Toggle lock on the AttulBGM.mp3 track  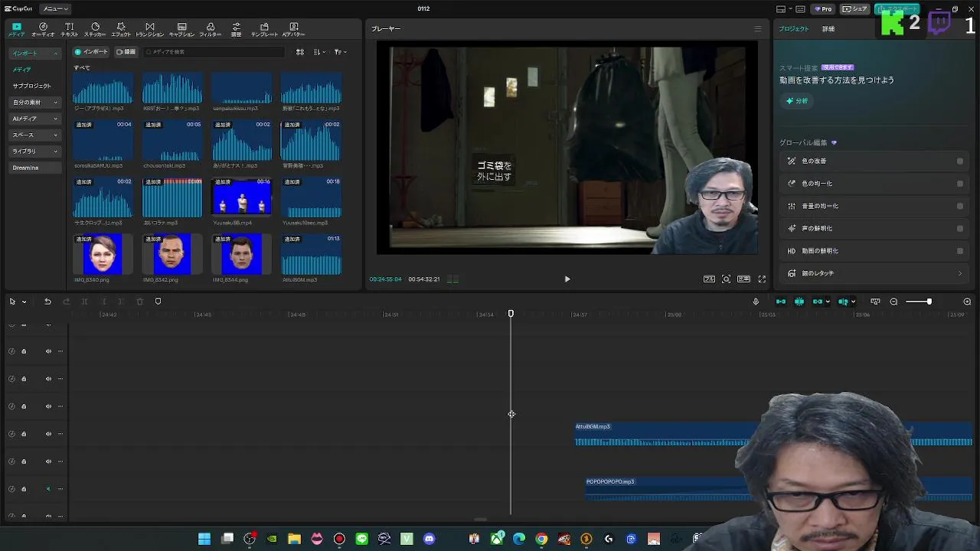pos(24,434)
